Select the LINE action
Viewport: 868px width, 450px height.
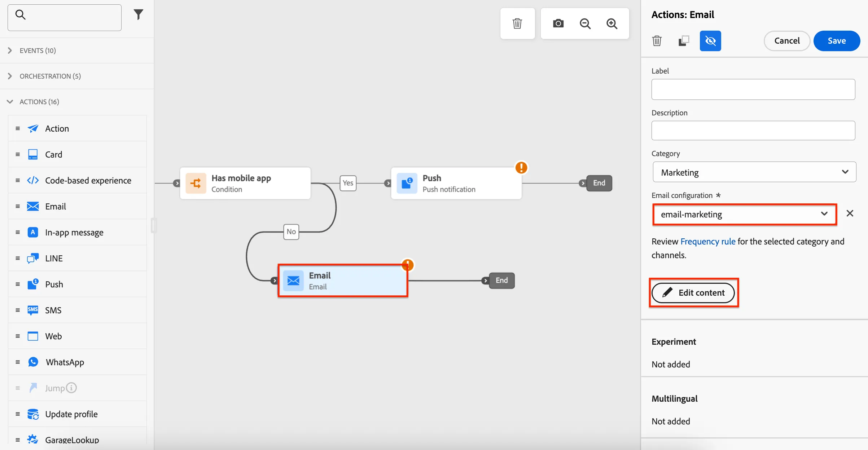tap(77, 258)
